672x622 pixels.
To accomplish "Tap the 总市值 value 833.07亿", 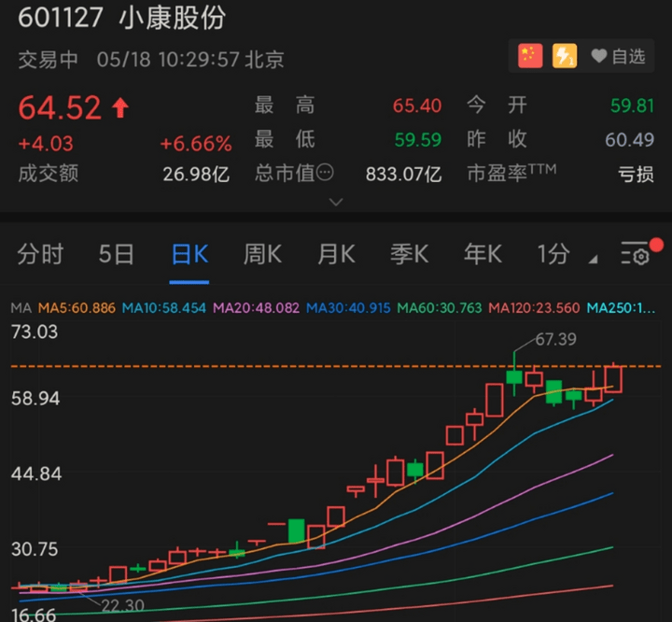I will [403, 174].
